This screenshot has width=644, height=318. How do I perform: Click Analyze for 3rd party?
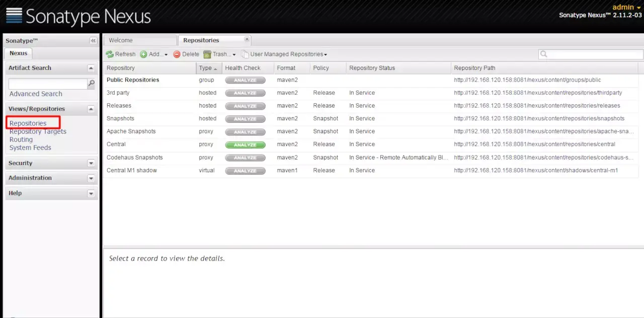[245, 93]
